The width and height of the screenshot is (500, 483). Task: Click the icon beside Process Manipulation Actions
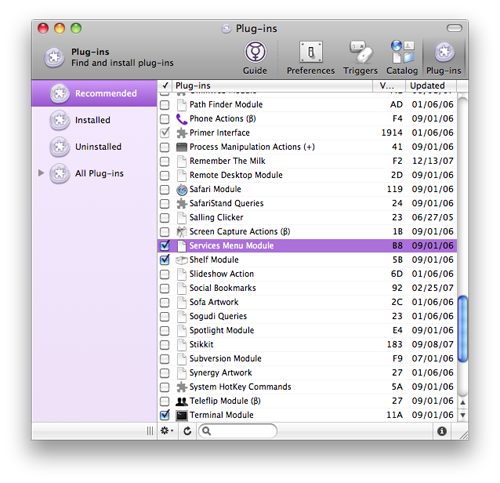tap(181, 147)
